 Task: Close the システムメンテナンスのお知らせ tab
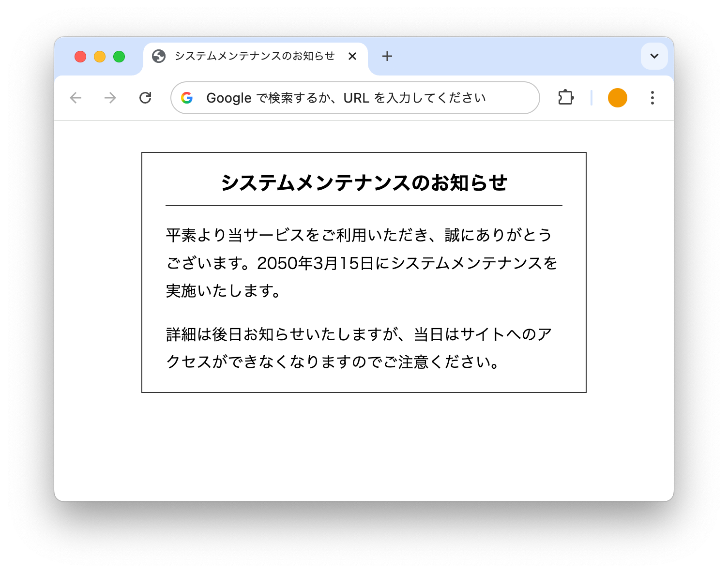pyautogui.click(x=352, y=56)
